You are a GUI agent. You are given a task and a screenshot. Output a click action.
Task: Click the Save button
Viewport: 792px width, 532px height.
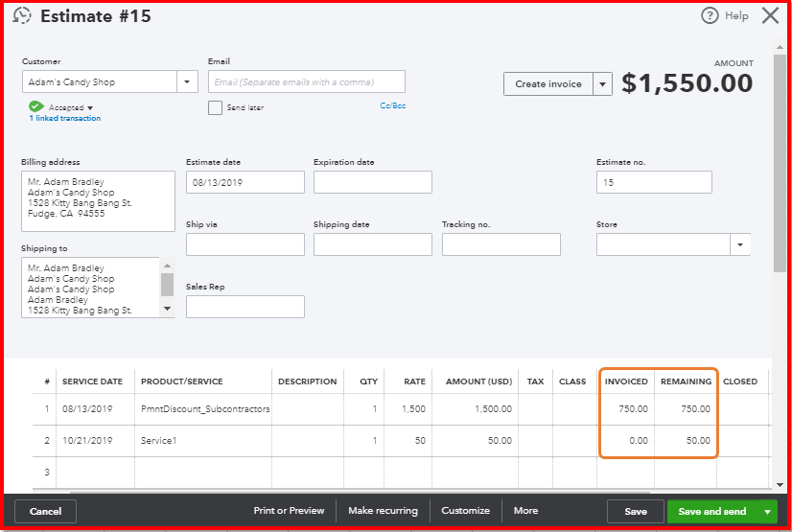tap(636, 511)
